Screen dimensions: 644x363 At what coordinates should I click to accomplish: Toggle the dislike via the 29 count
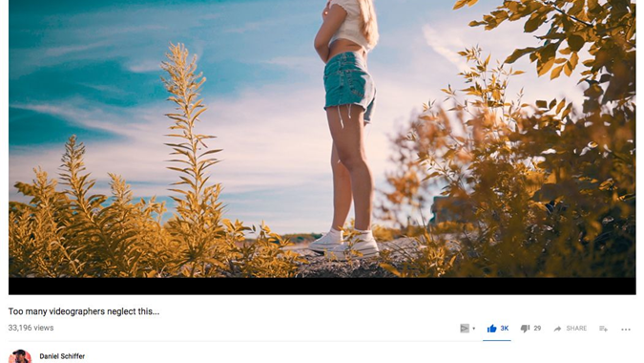coord(537,328)
